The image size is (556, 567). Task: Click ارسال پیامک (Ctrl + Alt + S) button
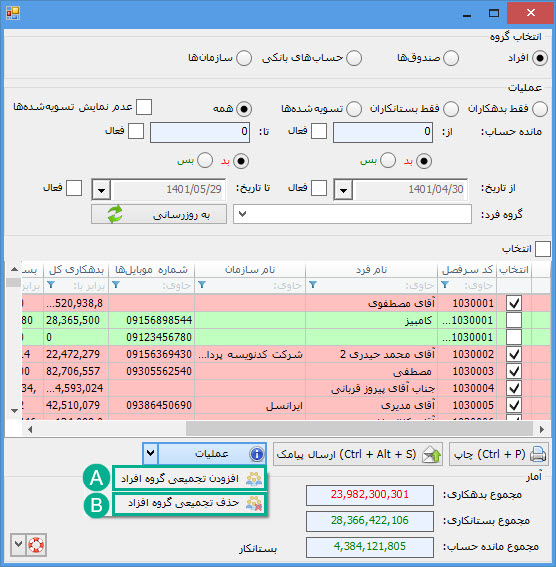coord(358,454)
